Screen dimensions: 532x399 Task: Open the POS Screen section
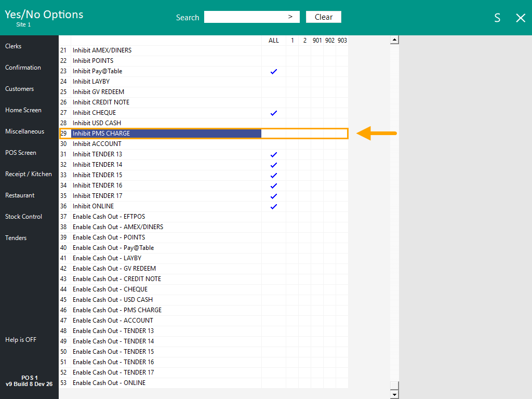[20, 153]
